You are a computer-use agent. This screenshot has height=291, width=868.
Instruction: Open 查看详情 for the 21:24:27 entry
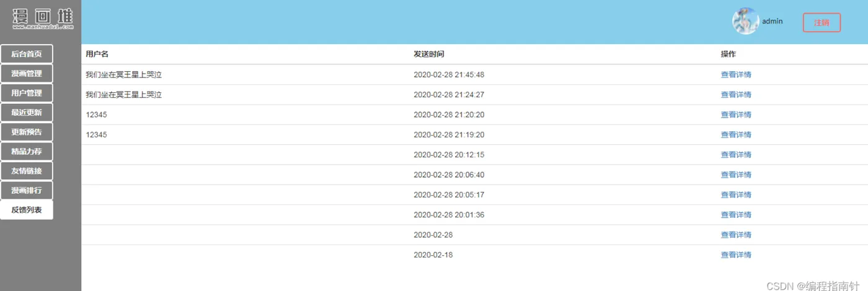[736, 95]
